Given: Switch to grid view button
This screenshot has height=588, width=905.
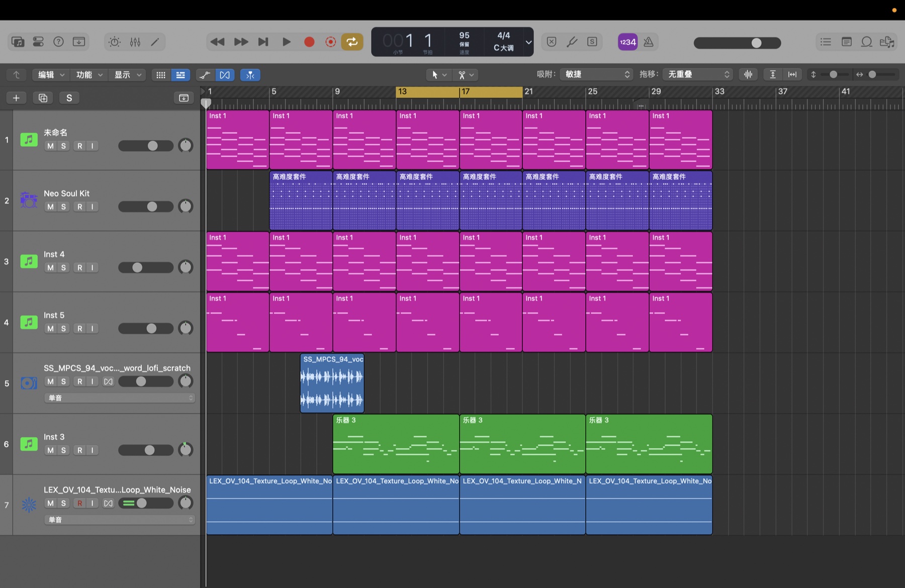Looking at the screenshot, I should tap(161, 75).
